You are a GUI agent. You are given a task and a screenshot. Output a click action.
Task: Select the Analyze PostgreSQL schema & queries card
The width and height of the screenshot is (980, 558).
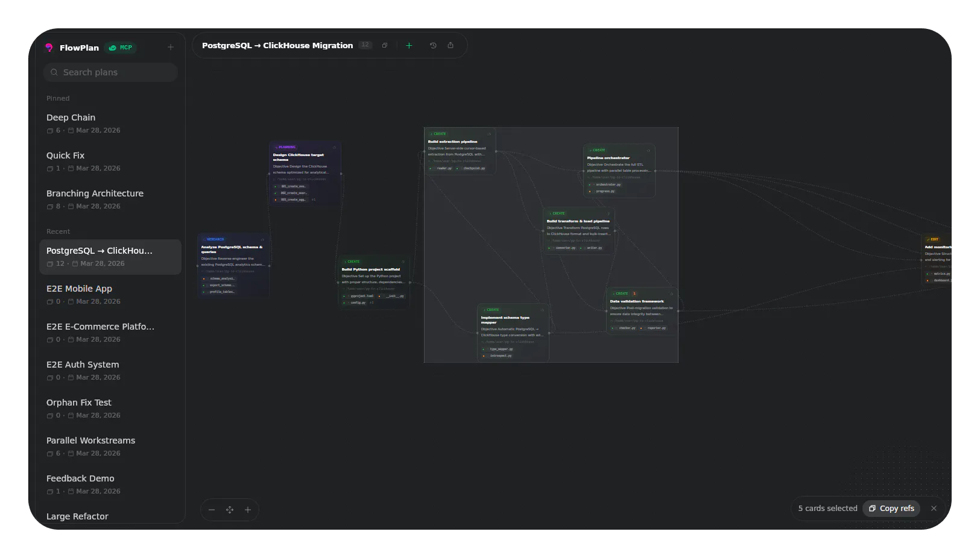233,266
